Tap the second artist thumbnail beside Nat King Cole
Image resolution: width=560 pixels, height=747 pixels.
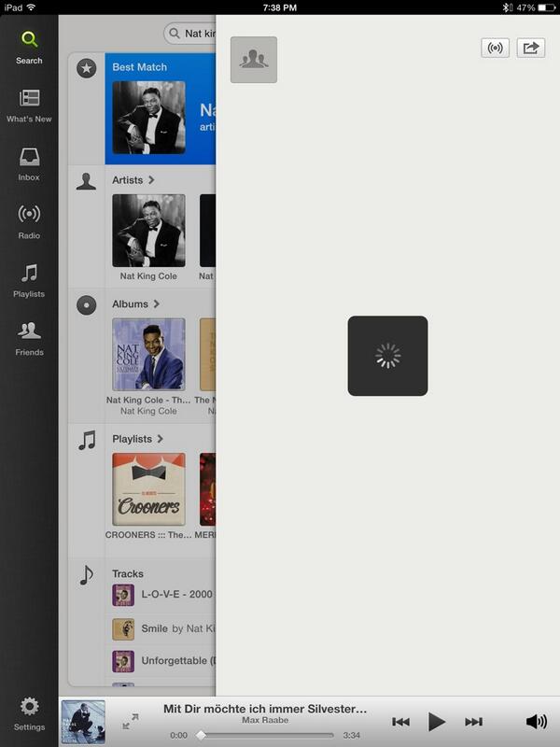207,231
